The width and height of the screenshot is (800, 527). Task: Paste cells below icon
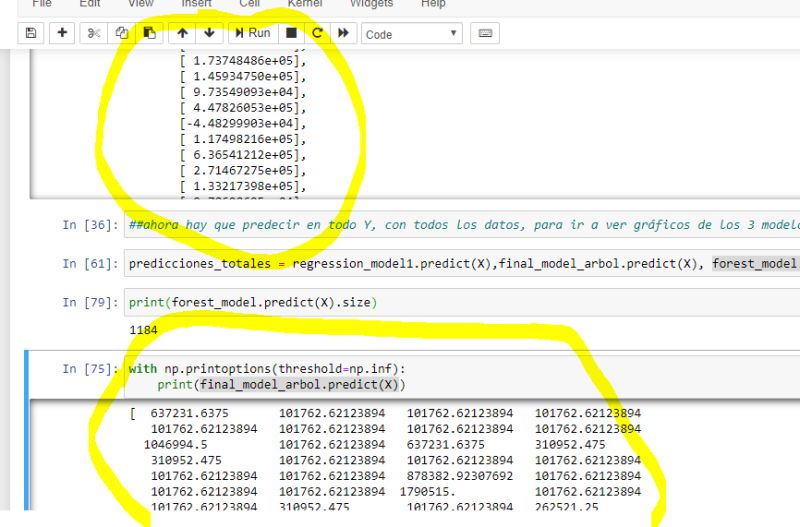149,33
